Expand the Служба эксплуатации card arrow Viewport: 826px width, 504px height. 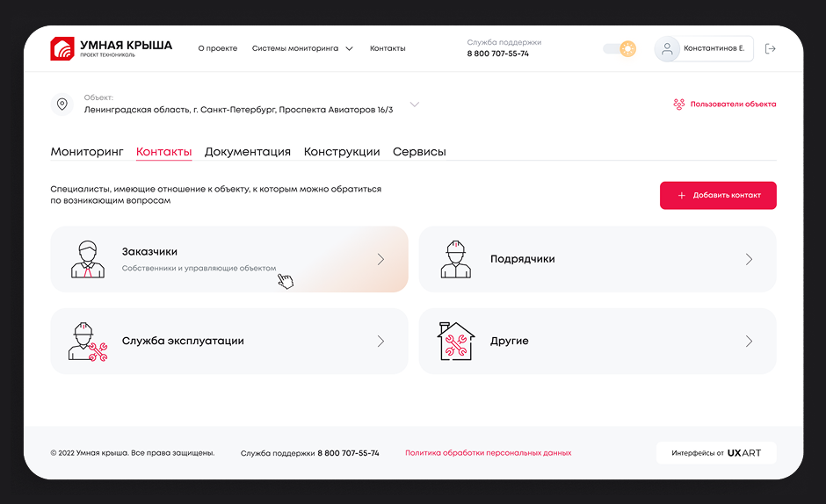click(x=380, y=341)
